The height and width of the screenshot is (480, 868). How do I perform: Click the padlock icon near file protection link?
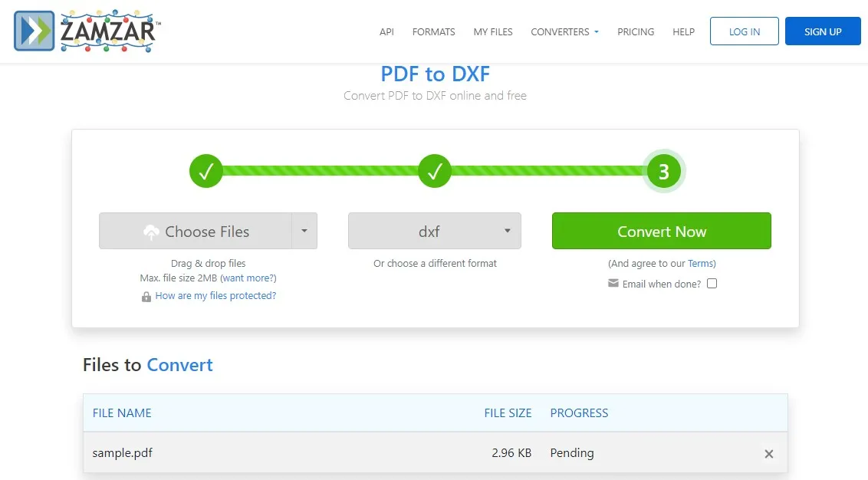146,295
